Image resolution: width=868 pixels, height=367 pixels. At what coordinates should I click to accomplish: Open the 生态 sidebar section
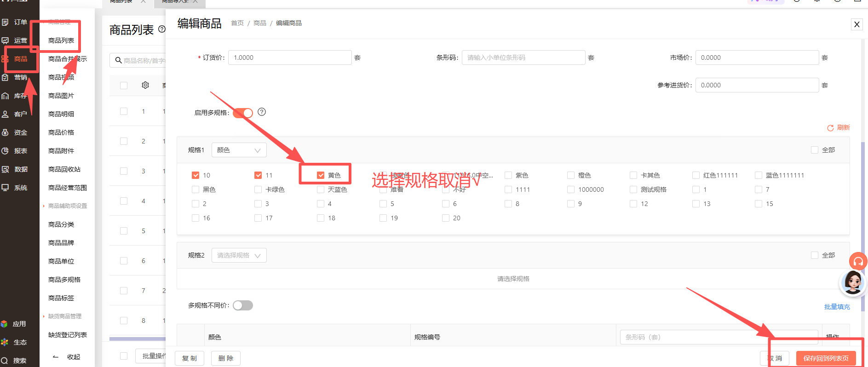[14, 342]
